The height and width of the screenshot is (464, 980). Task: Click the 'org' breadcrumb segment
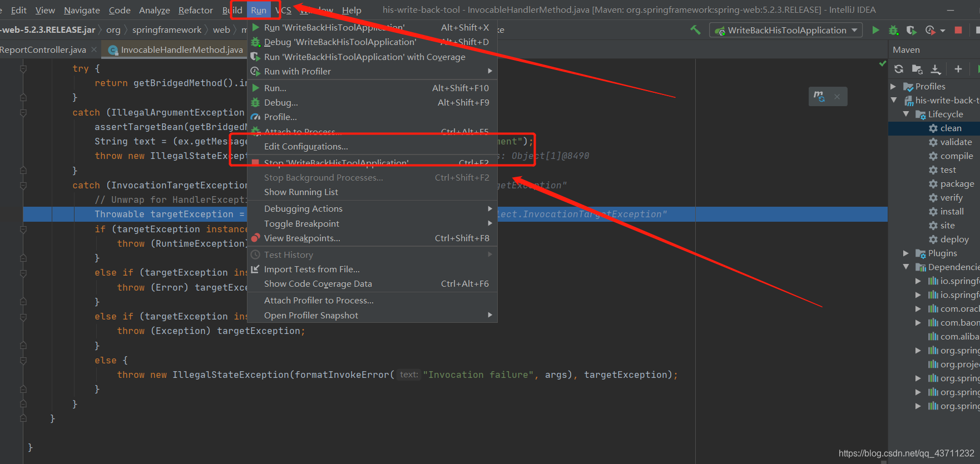coord(113,29)
